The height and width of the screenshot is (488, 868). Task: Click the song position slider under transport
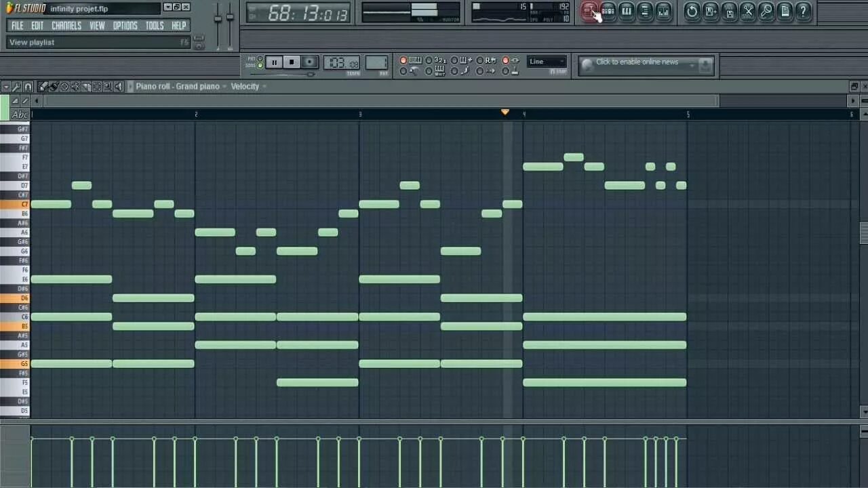[x=282, y=74]
